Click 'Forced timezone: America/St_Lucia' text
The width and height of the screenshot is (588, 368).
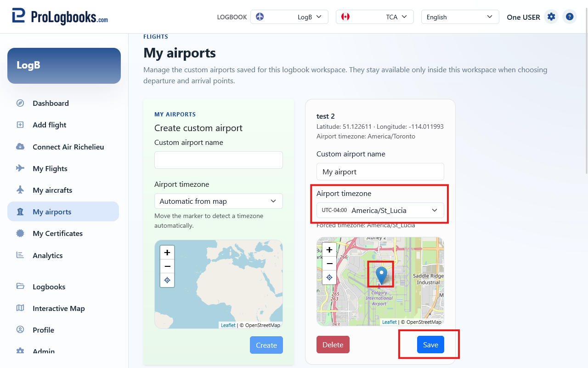(366, 225)
